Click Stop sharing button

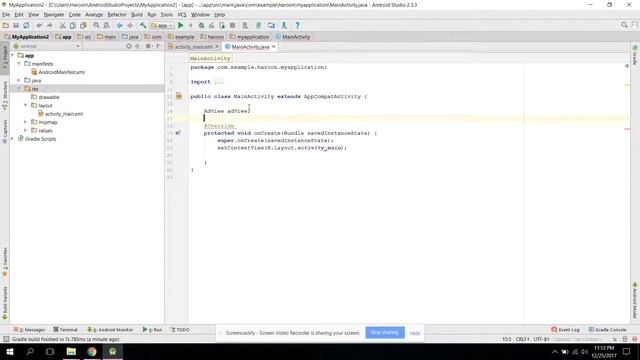[385, 333]
